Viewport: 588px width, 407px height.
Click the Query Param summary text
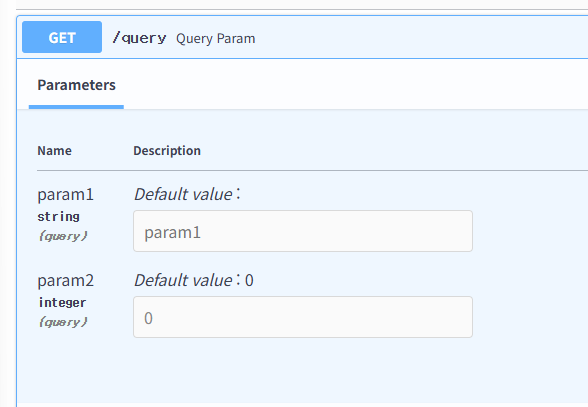click(216, 39)
